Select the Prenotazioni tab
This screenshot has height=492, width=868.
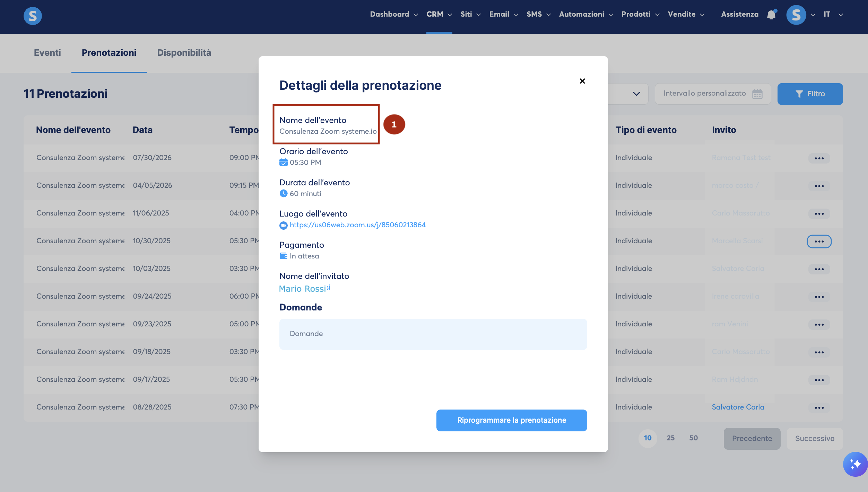(x=109, y=53)
